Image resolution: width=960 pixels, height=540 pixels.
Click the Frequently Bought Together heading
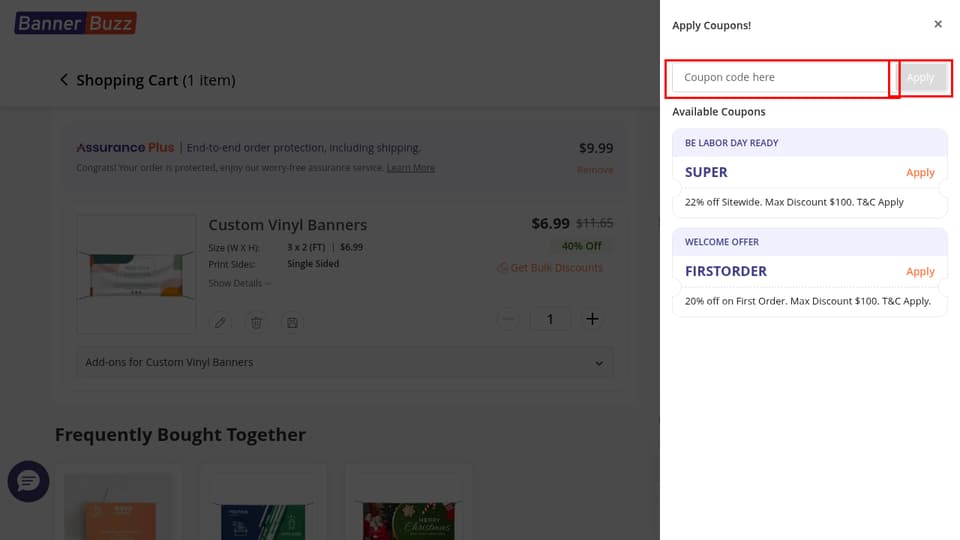[180, 435]
